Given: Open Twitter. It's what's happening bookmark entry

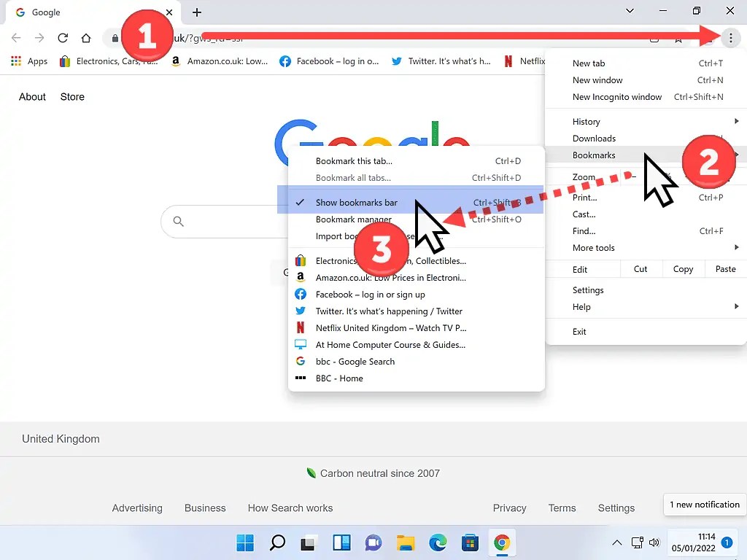Looking at the screenshot, I should pos(417,311).
